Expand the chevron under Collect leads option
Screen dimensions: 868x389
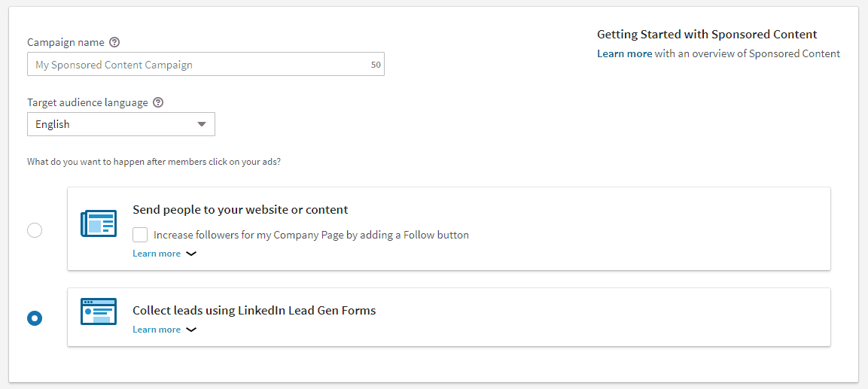(x=191, y=330)
